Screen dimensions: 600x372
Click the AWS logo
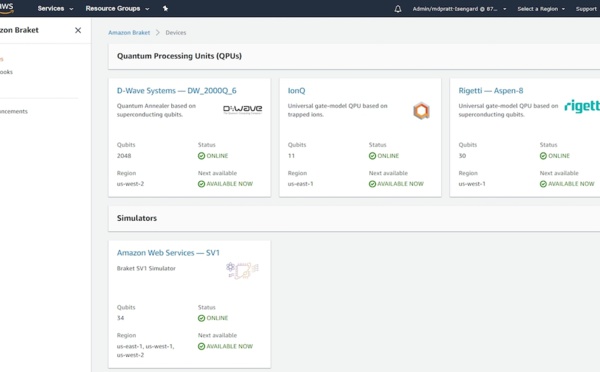[x=7, y=8]
